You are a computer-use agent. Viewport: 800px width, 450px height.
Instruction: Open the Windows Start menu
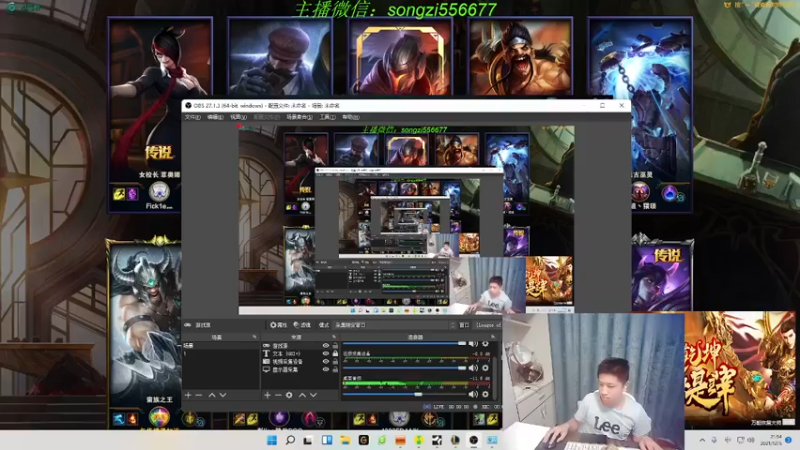[x=272, y=440]
